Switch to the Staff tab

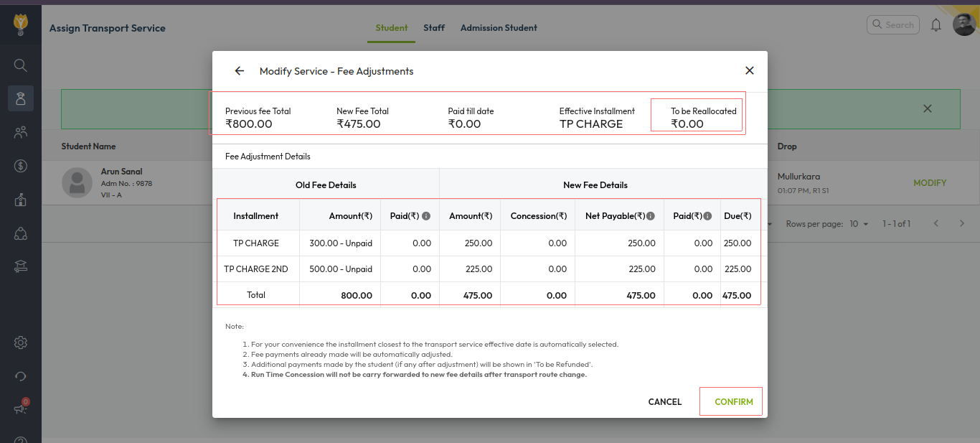tap(434, 28)
